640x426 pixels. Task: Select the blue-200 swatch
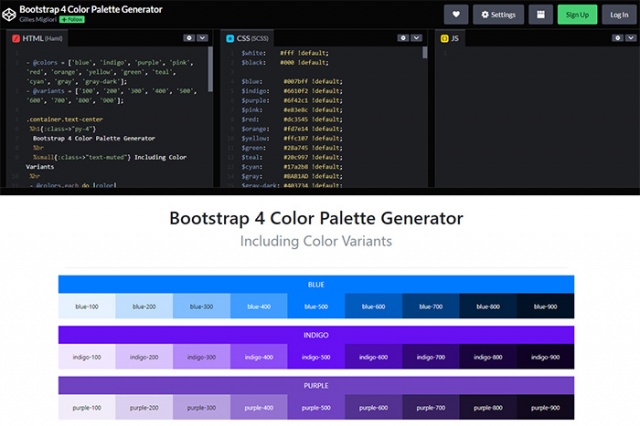144,306
